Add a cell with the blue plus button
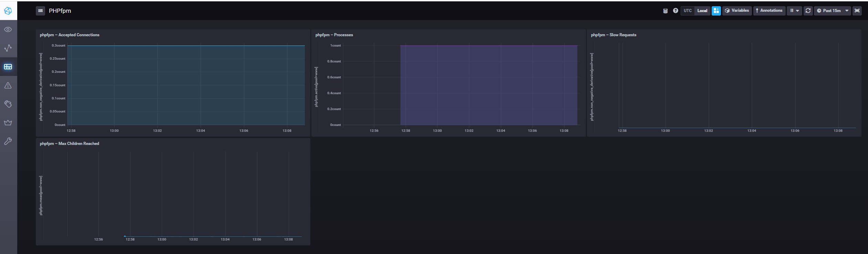The height and width of the screenshot is (254, 868). [x=716, y=11]
